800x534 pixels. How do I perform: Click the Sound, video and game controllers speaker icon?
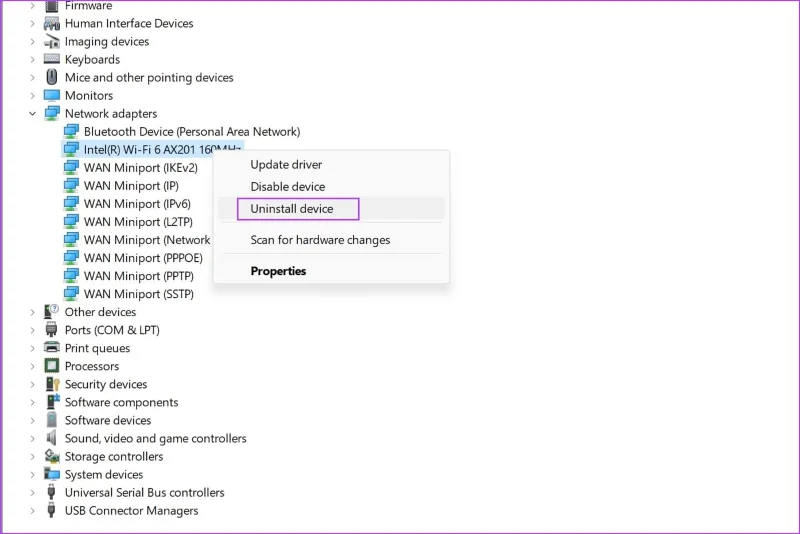click(51, 438)
